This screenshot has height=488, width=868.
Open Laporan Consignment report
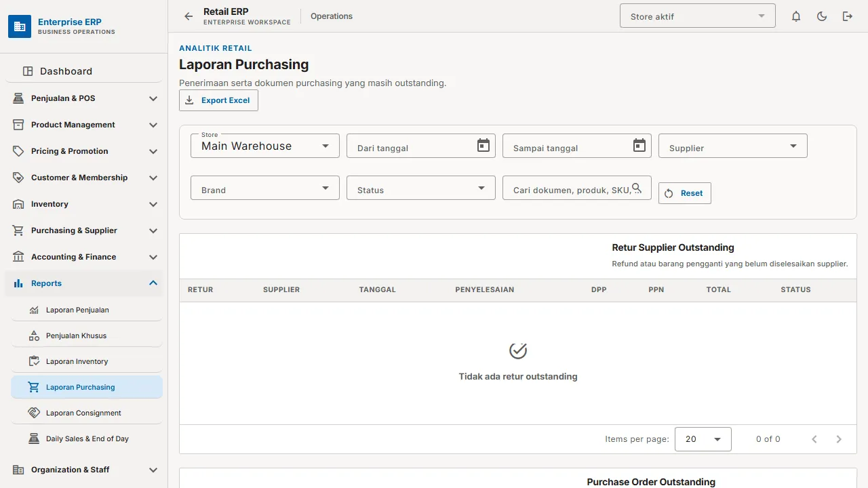click(x=87, y=413)
